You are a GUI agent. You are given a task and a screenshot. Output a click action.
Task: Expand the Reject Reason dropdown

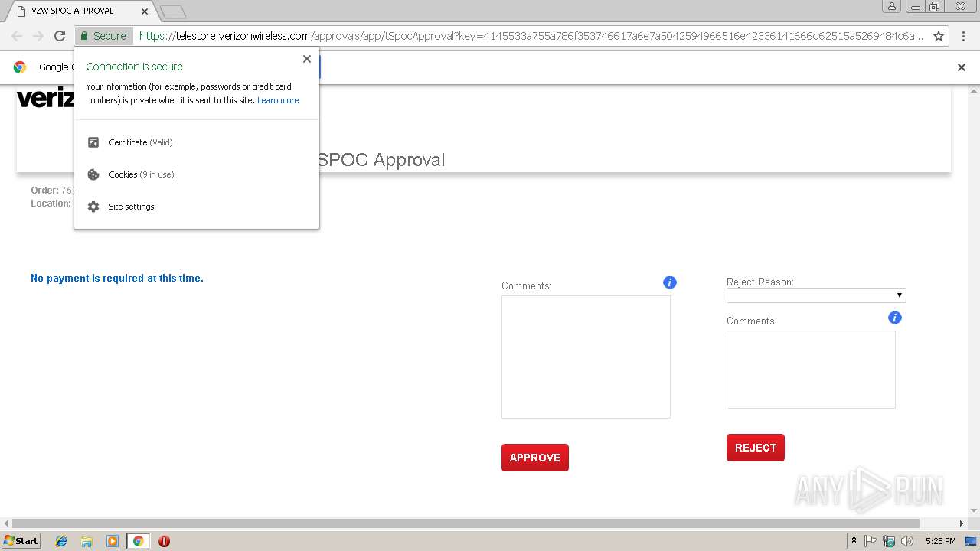[x=816, y=295]
